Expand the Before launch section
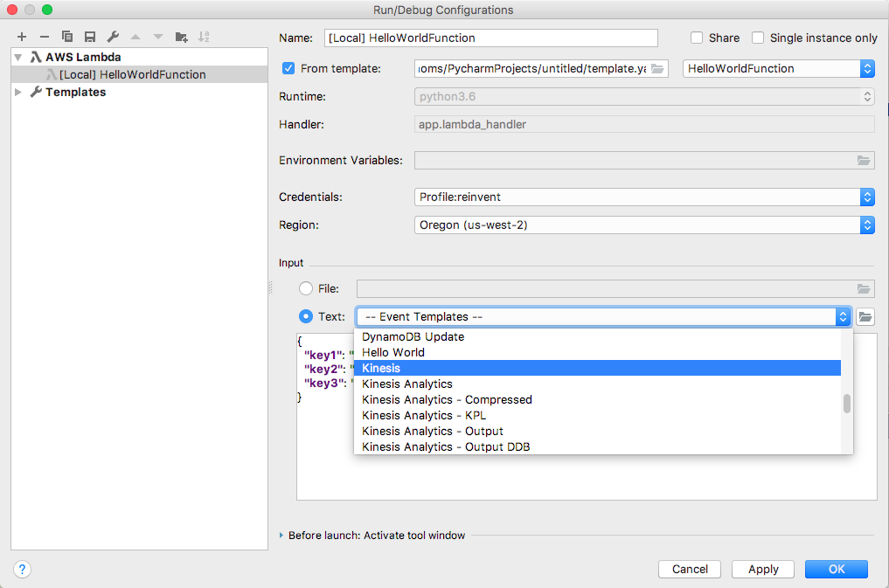The width and height of the screenshot is (889, 588). tap(281, 536)
